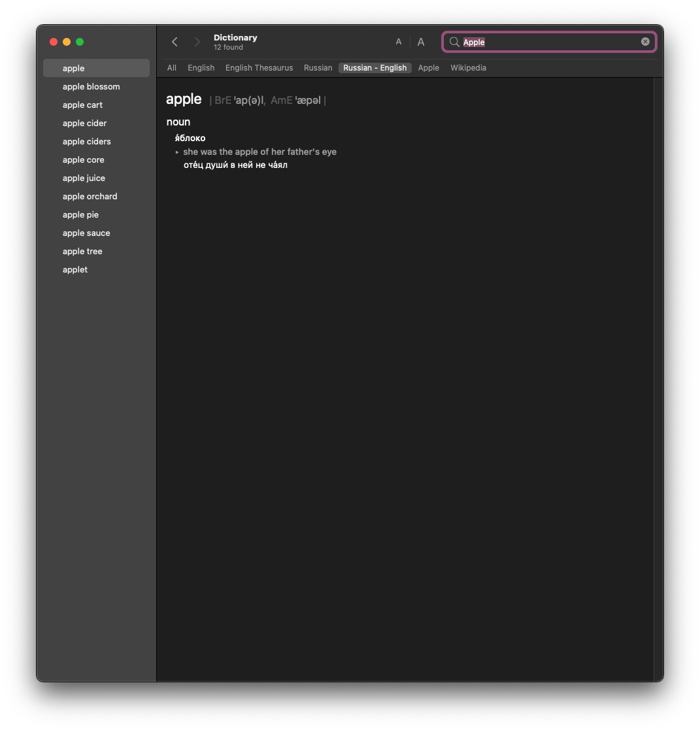Select the Russian - English tab
Image resolution: width=700 pixels, height=730 pixels.
(375, 68)
